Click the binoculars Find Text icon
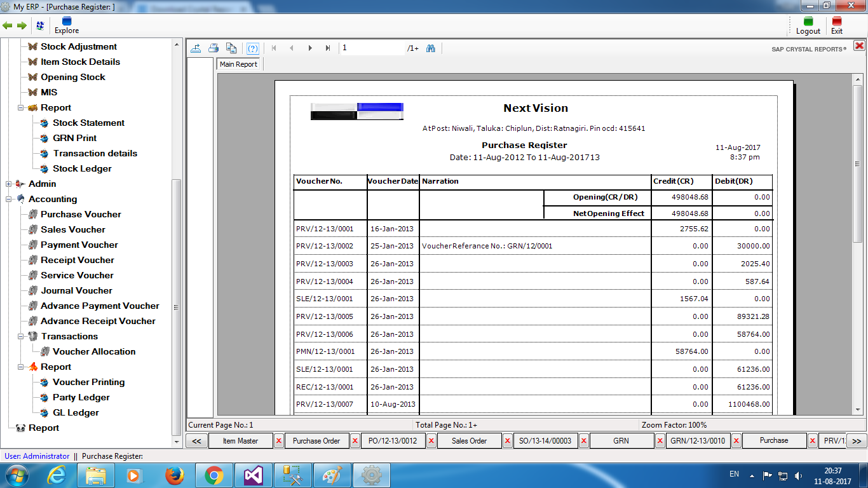This screenshot has width=868, height=488. (431, 48)
